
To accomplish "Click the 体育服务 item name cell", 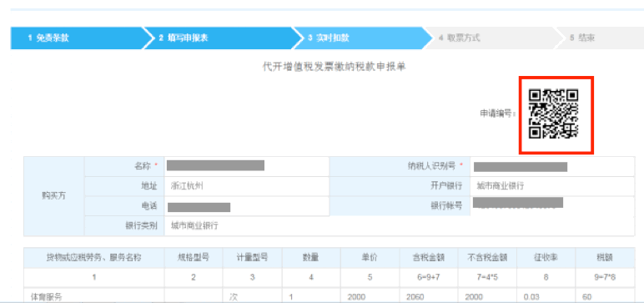I will [94, 296].
